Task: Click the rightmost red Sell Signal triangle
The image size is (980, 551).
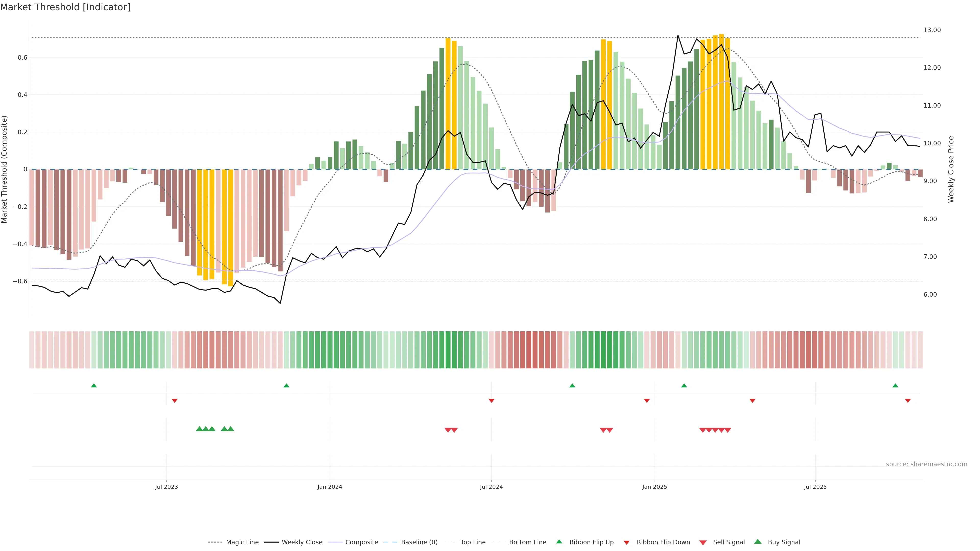Action: (728, 430)
